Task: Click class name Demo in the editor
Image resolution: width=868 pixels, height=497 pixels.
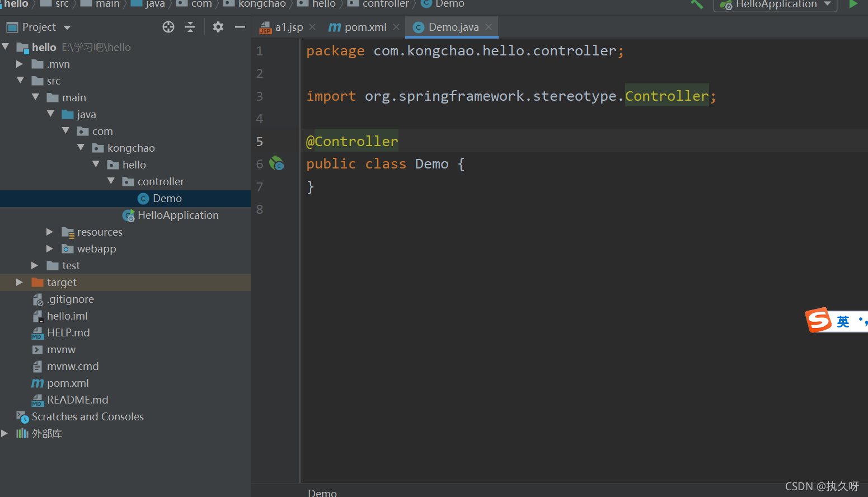Action: click(x=431, y=163)
